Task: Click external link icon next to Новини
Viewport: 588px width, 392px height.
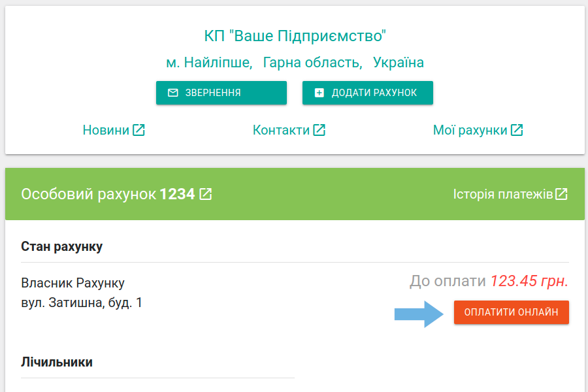Action: click(x=139, y=130)
